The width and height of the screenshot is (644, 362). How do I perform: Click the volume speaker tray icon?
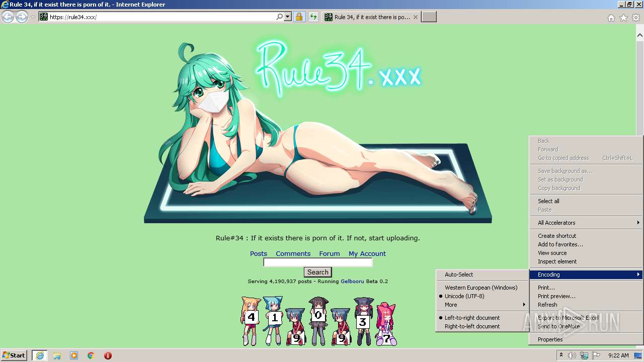tap(572, 355)
